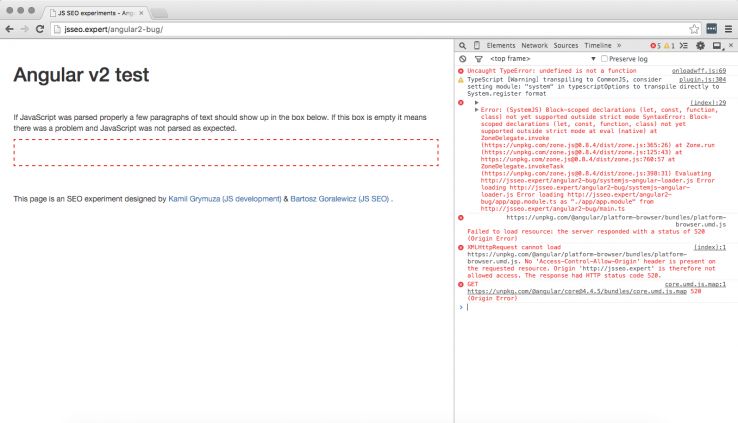Screen dimensions: 738x423
Task: Clear the console with the clear icon
Action: click(x=462, y=59)
